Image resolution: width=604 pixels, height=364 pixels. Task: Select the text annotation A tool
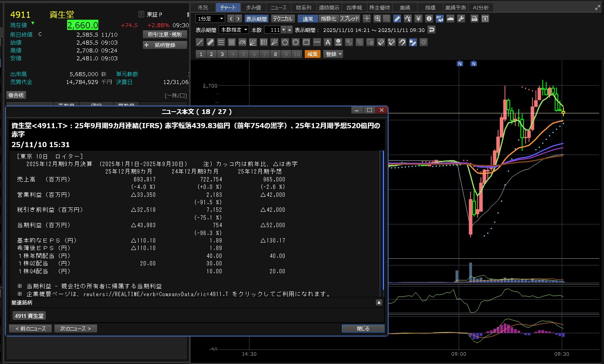pos(327,42)
